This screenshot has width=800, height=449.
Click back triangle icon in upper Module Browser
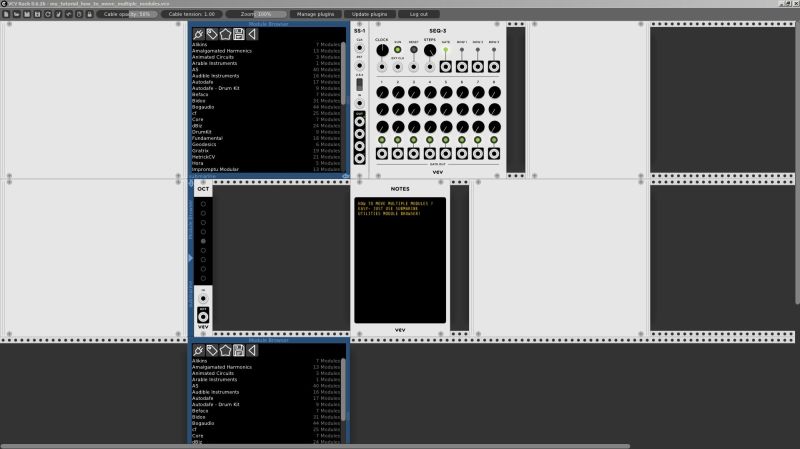[252, 34]
